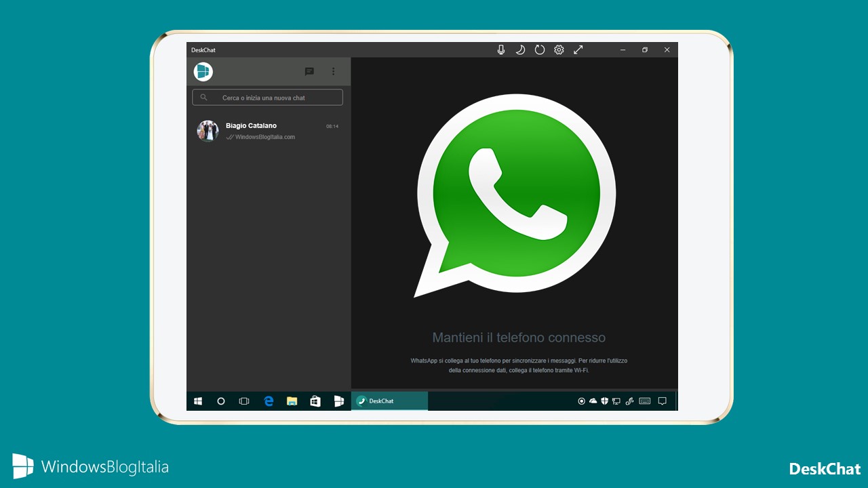Image resolution: width=868 pixels, height=488 pixels.
Task: Start a new chat with the message icon
Action: (309, 71)
